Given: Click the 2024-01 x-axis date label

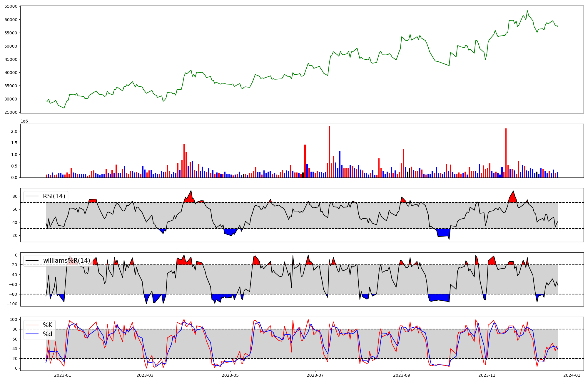Looking at the screenshot, I should (572, 375).
